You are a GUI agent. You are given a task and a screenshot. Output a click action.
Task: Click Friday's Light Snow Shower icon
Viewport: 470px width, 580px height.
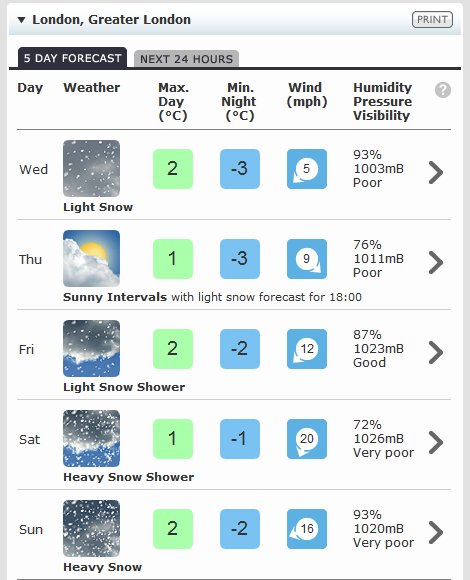91,348
